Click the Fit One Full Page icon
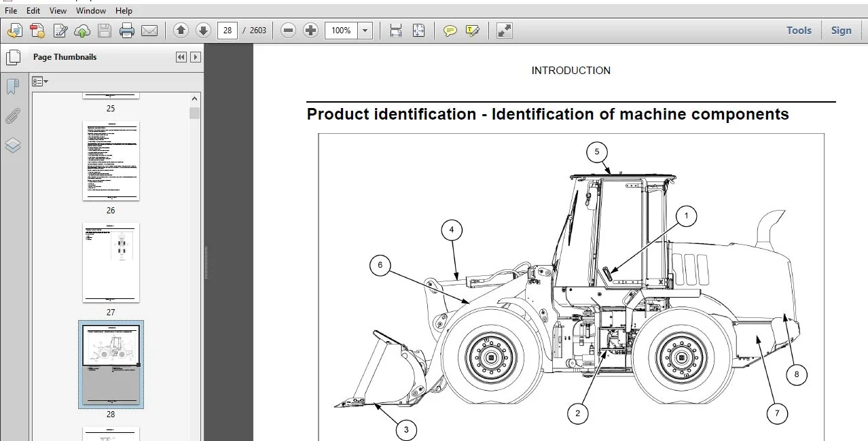Viewport: 868px width, 441px height. 418,31
